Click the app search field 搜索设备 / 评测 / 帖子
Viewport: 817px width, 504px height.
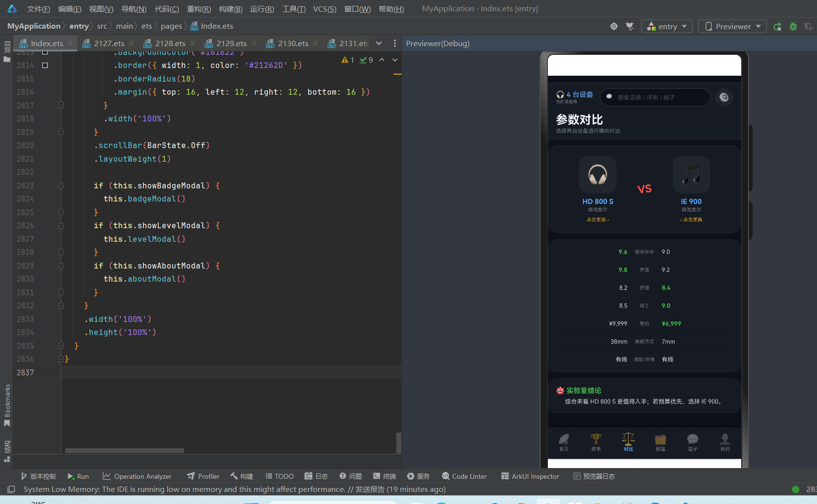pyautogui.click(x=655, y=97)
